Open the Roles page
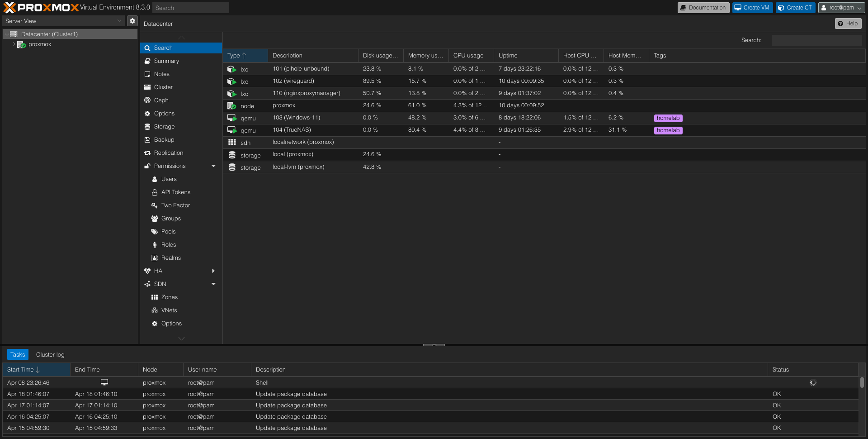The image size is (868, 439). coord(181,244)
